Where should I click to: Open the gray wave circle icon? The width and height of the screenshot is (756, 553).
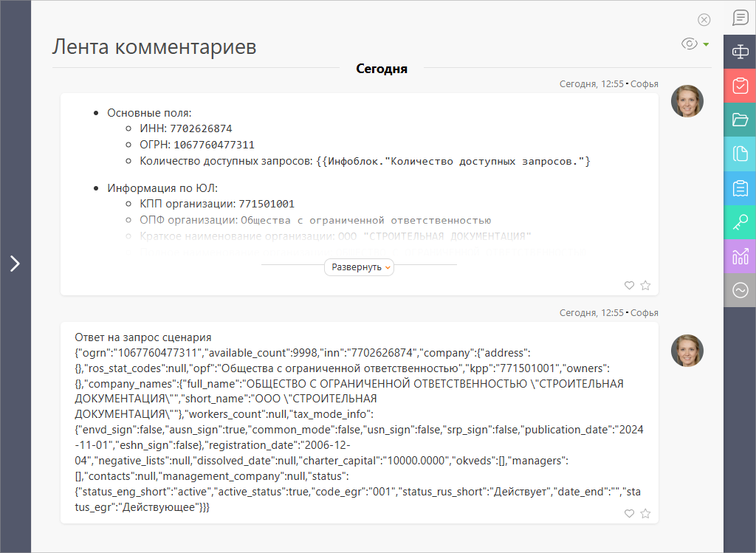point(740,290)
